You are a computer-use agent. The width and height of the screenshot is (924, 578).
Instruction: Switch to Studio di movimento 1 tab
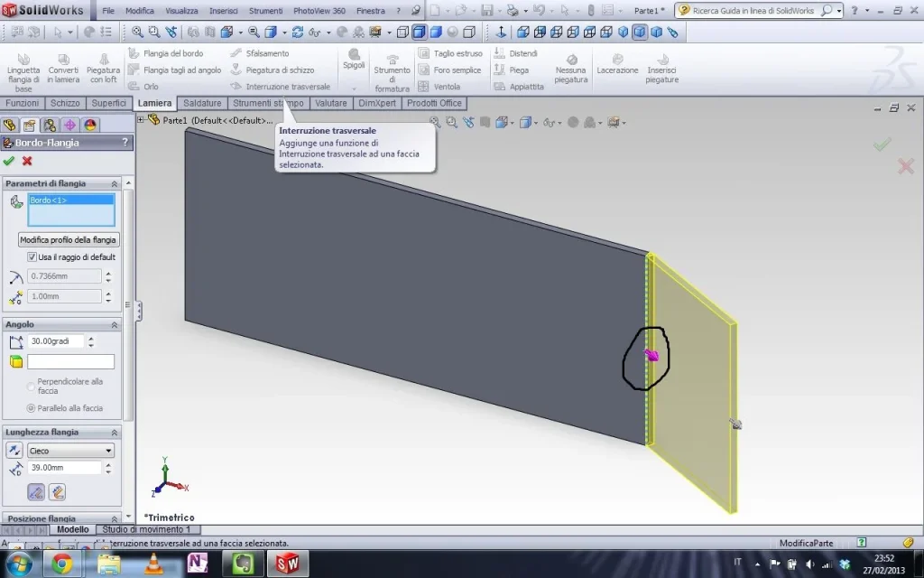tap(146, 530)
